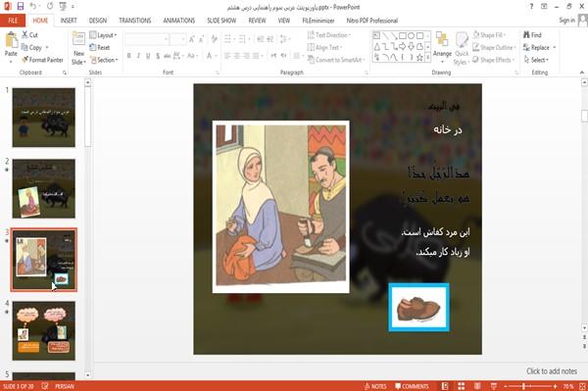588x391 pixels.
Task: Open the Notes pane from status bar
Action: pos(375,386)
